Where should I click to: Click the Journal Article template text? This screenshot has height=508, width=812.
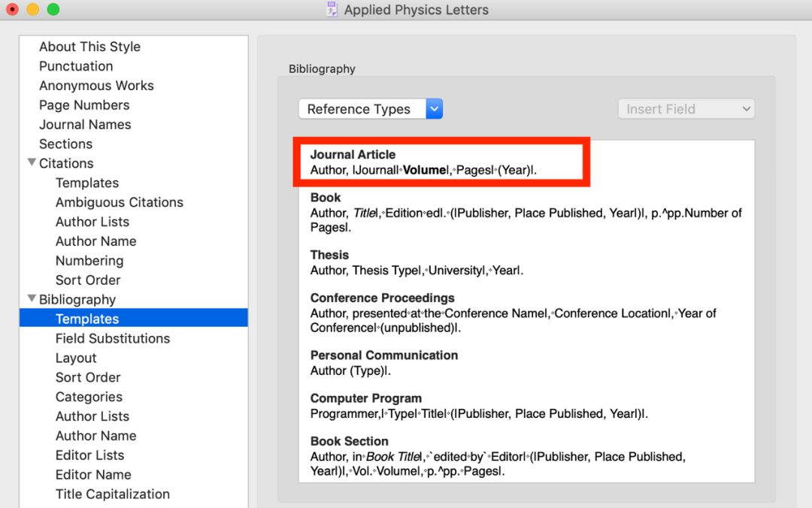423,171
